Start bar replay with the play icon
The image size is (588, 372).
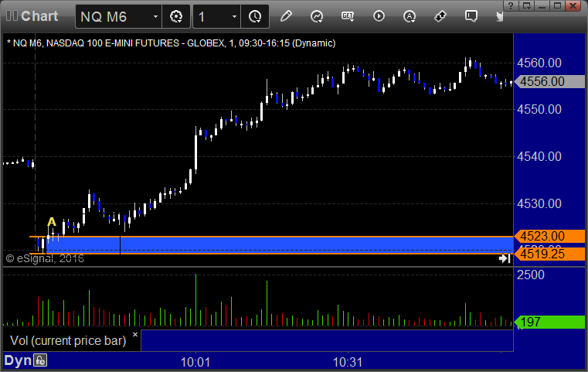click(379, 16)
